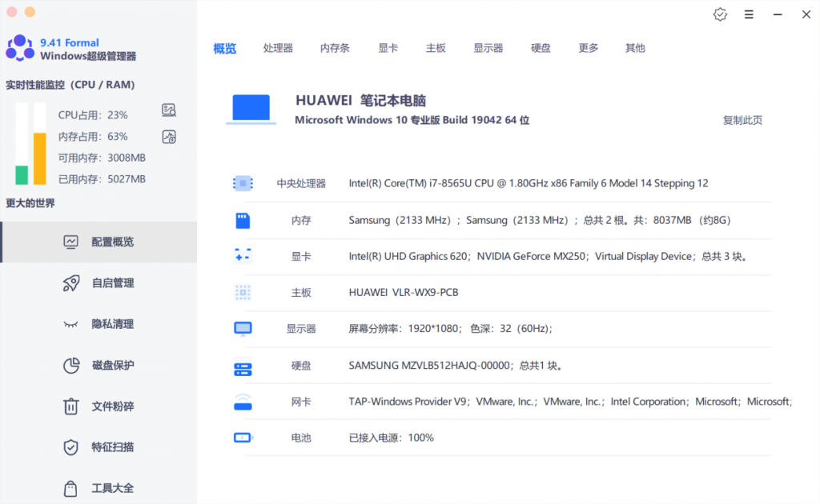Viewport: 820px width, 504px height.
Task: Open 自启管理 in the sidebar
Action: [99, 283]
